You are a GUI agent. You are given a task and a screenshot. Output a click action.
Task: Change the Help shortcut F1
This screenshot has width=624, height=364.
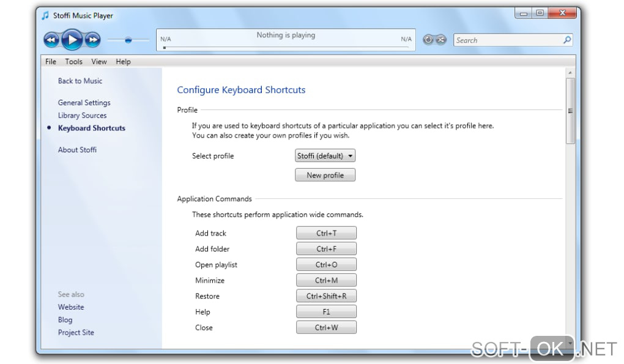(x=326, y=312)
